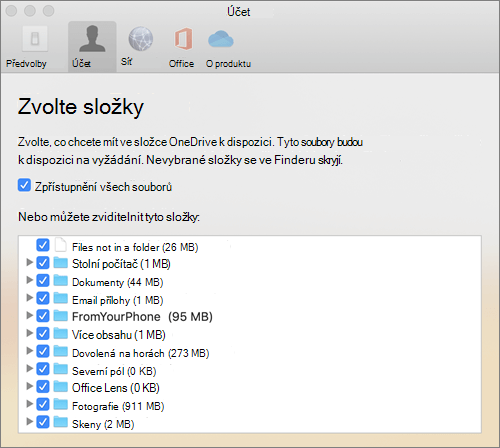This screenshot has height=448, width=500.
Task: Uncheck the Dovolená na horách checkbox
Action: click(43, 351)
